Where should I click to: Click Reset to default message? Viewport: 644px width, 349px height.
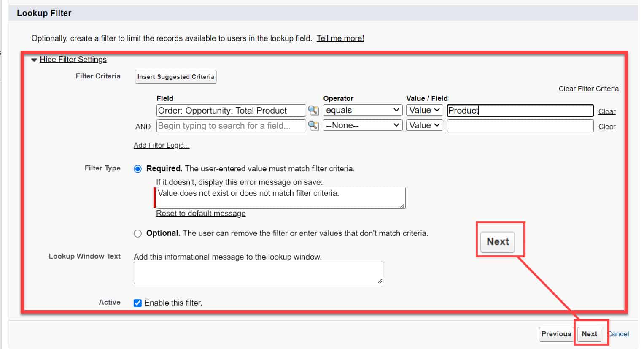tap(201, 213)
